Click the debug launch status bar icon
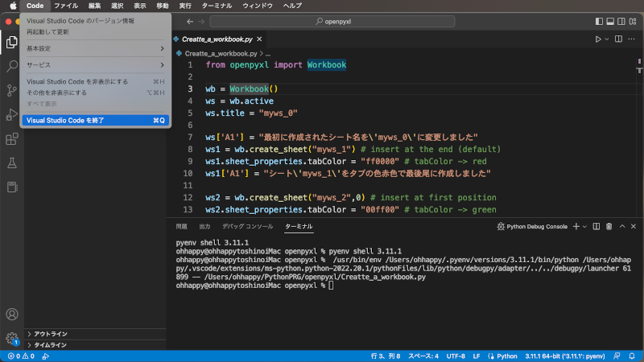 click(46, 356)
